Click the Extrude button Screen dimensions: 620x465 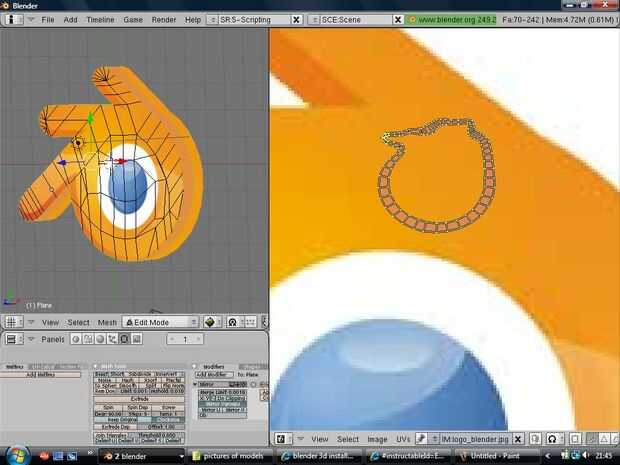(140, 399)
